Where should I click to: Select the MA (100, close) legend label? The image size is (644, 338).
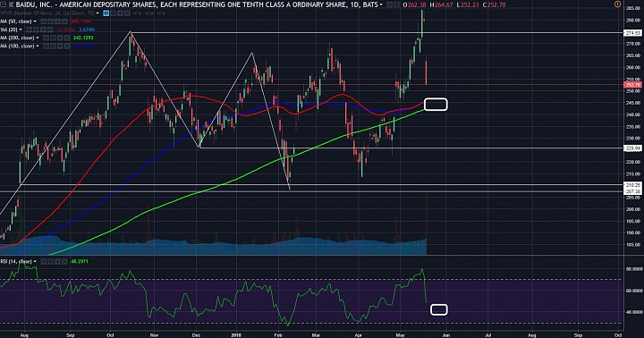17,46
